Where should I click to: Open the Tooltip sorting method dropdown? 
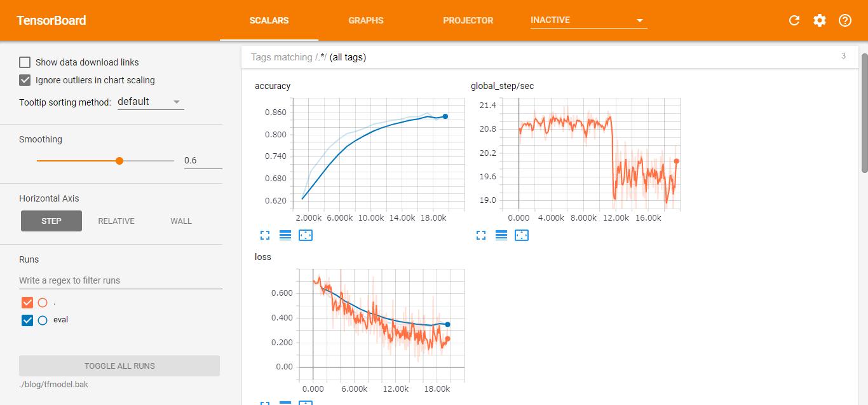[x=151, y=102]
